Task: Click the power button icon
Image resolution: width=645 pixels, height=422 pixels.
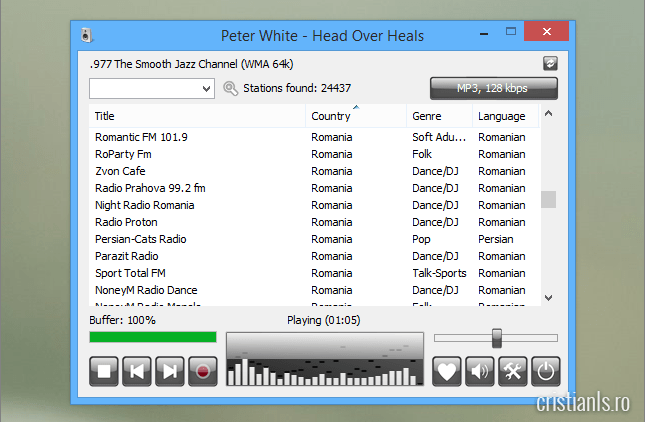Action: pyautogui.click(x=545, y=371)
